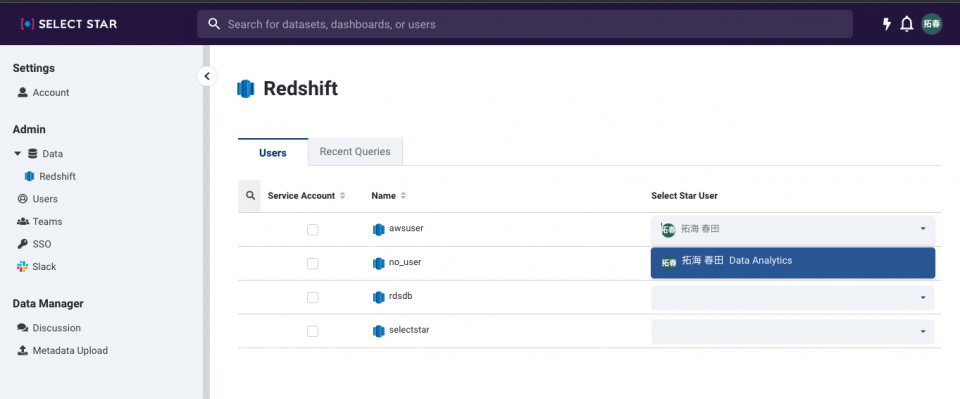Open Slack integration in sidebar

tap(37, 267)
